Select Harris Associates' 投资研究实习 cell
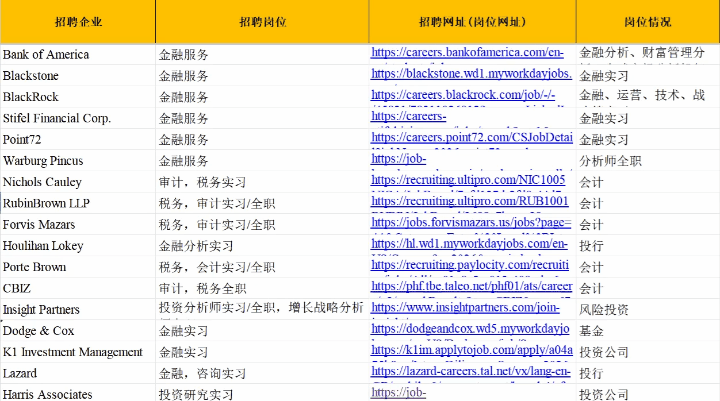This screenshot has height=401, width=720. click(x=262, y=394)
